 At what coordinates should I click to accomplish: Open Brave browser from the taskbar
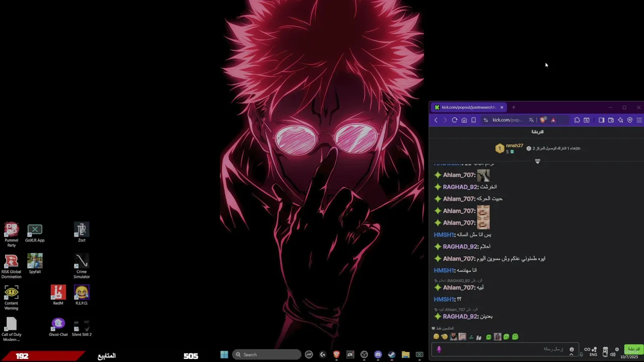point(337,354)
